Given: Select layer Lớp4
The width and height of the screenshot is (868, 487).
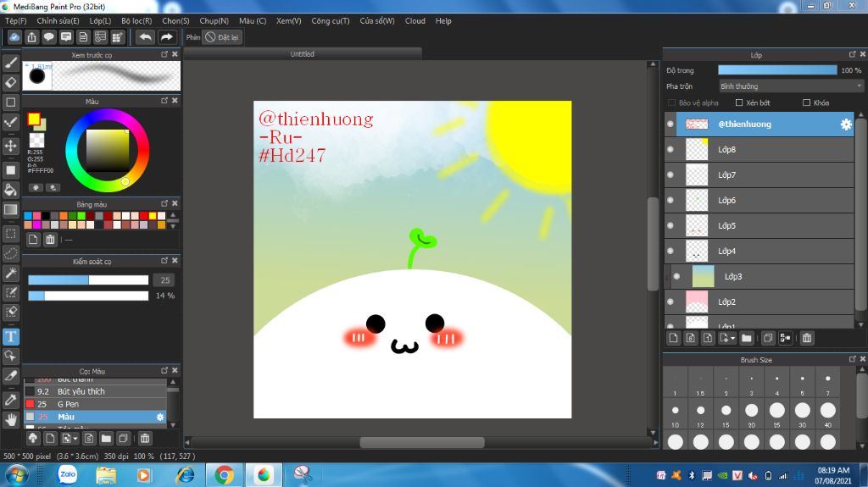Looking at the screenshot, I should pos(759,252).
